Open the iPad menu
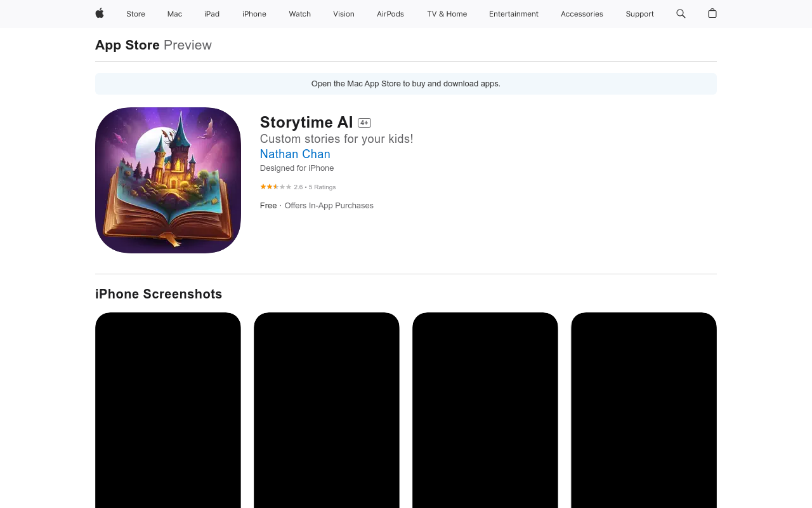This screenshot has height=508, width=812. pos(212,14)
